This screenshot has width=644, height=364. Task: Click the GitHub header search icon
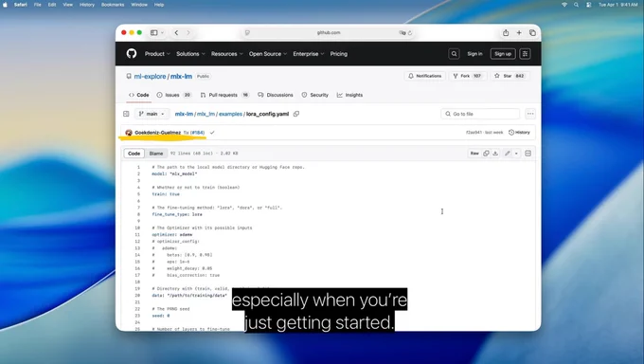pyautogui.click(x=454, y=54)
